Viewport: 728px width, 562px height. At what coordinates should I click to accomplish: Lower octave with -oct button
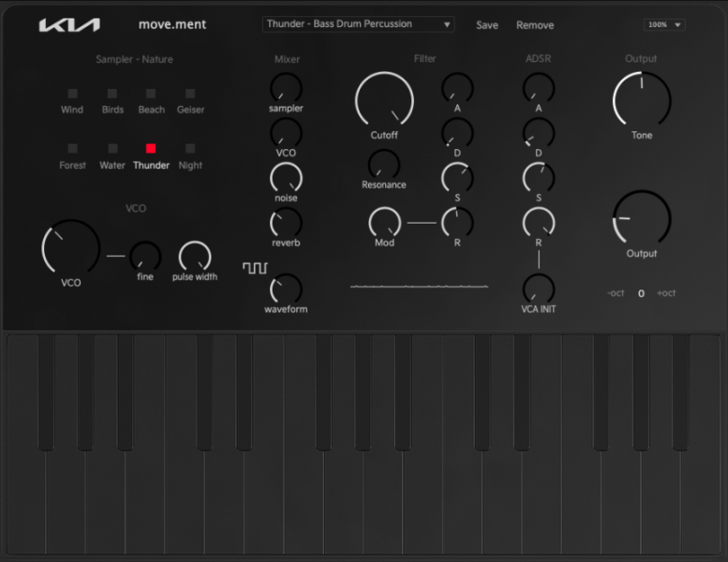point(616,293)
